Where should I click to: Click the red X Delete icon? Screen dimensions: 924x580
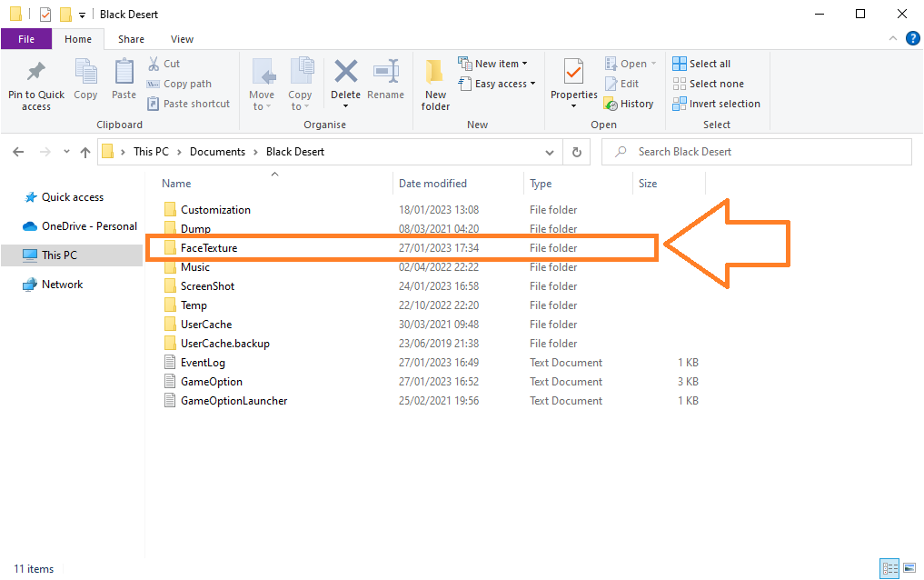346,71
